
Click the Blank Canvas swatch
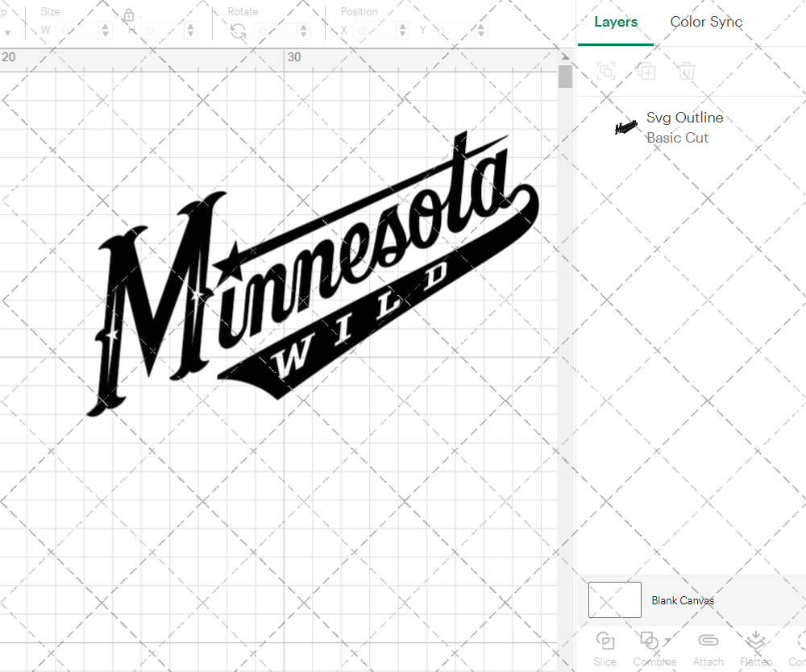pos(615,599)
